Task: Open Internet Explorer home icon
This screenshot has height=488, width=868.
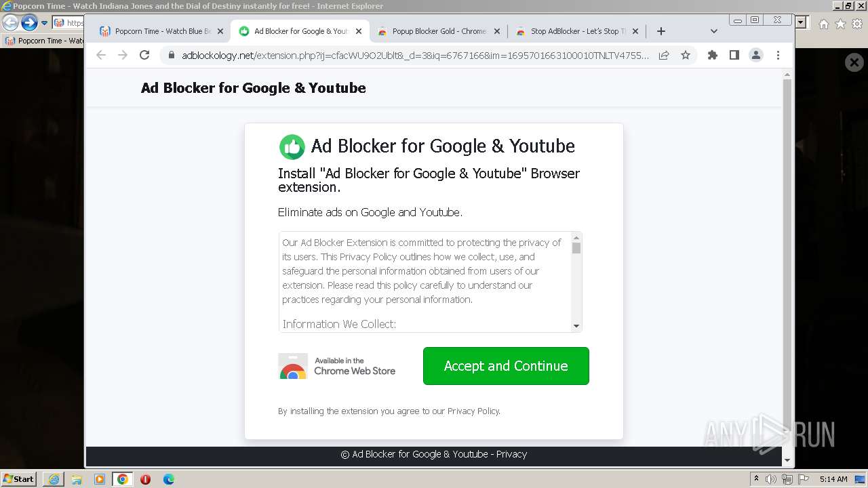Action: (823, 24)
